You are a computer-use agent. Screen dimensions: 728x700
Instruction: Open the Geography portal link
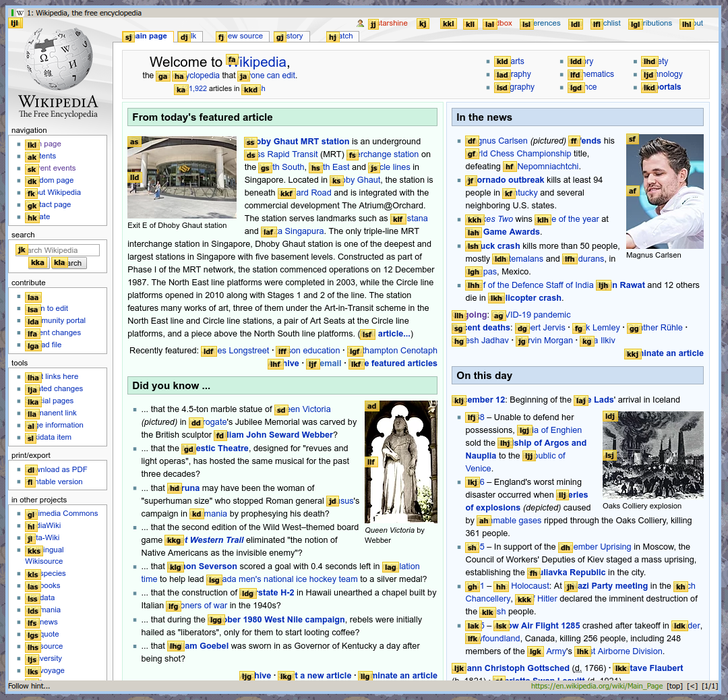point(514,87)
